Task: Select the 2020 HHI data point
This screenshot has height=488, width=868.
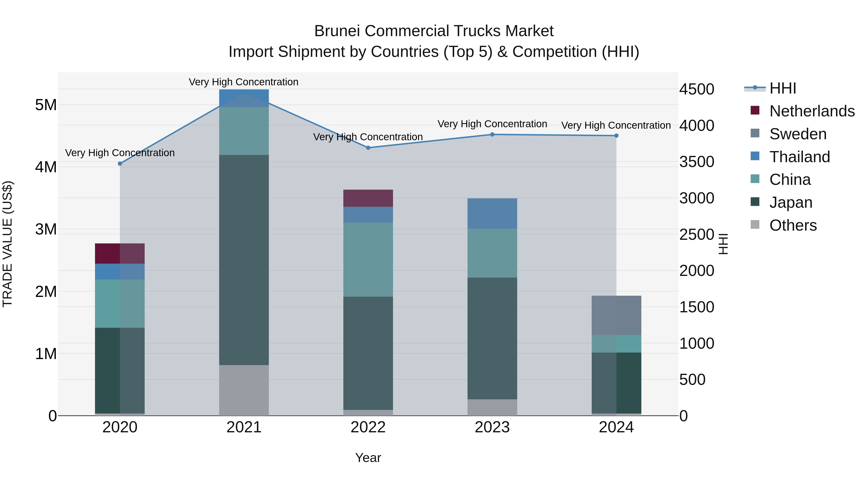Action: click(x=120, y=164)
